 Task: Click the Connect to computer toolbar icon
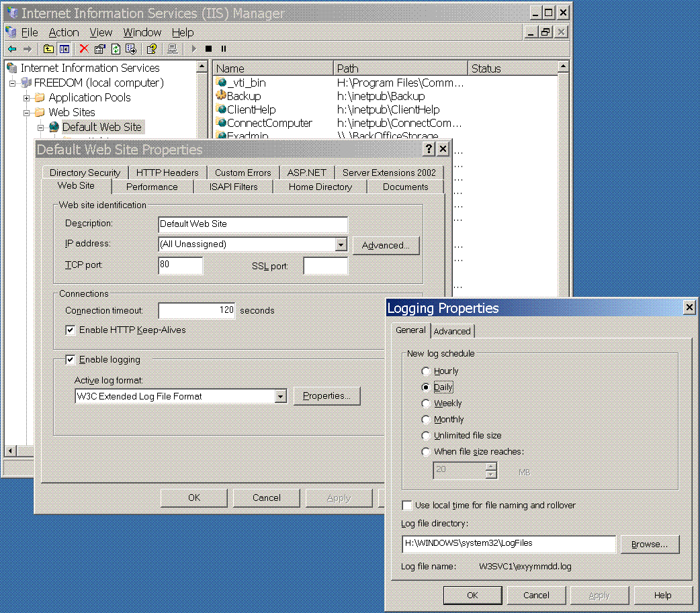(173, 49)
